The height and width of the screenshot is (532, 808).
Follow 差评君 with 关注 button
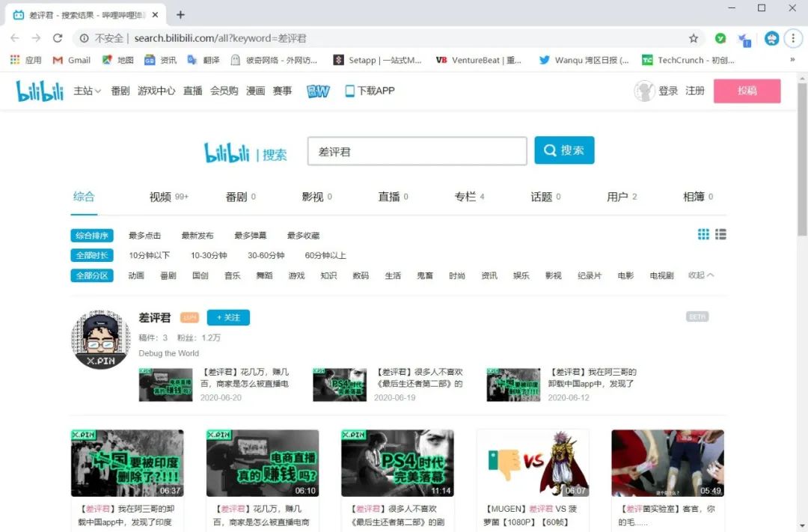coord(228,317)
